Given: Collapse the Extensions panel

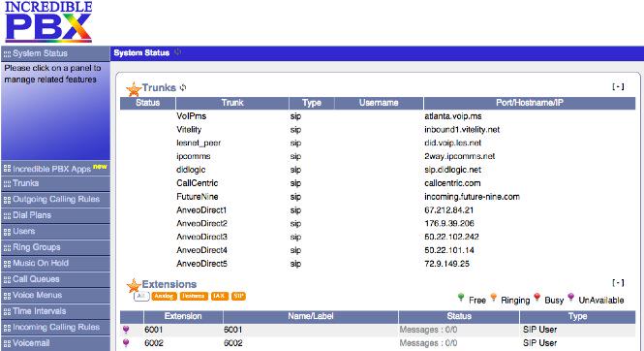Looking at the screenshot, I should coord(618,283).
